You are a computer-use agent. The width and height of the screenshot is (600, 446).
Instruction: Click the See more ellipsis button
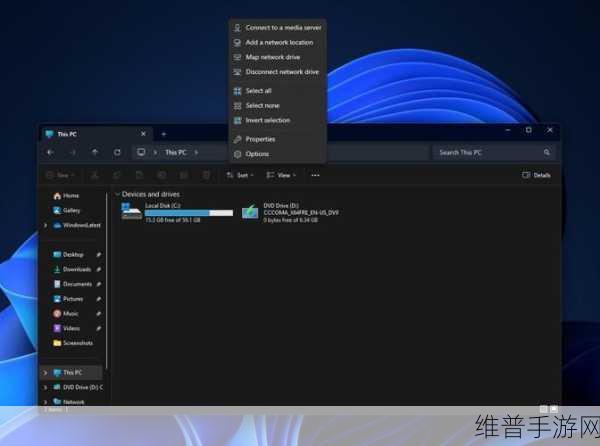[315, 175]
